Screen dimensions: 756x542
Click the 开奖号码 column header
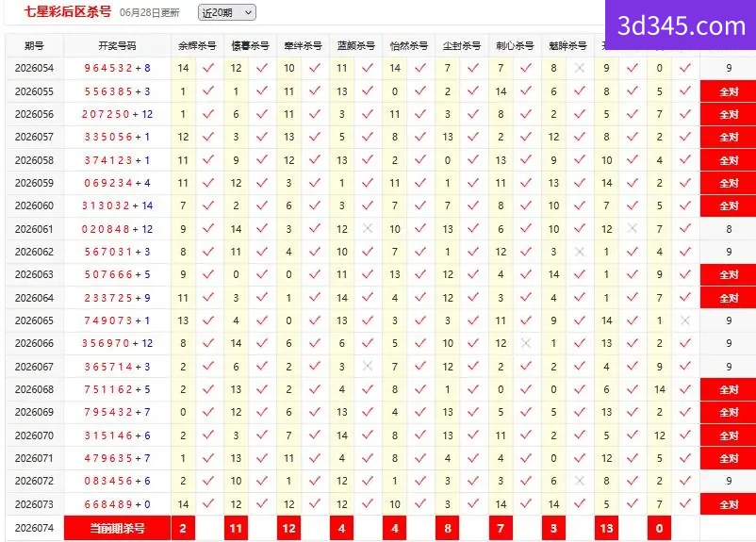point(117,46)
